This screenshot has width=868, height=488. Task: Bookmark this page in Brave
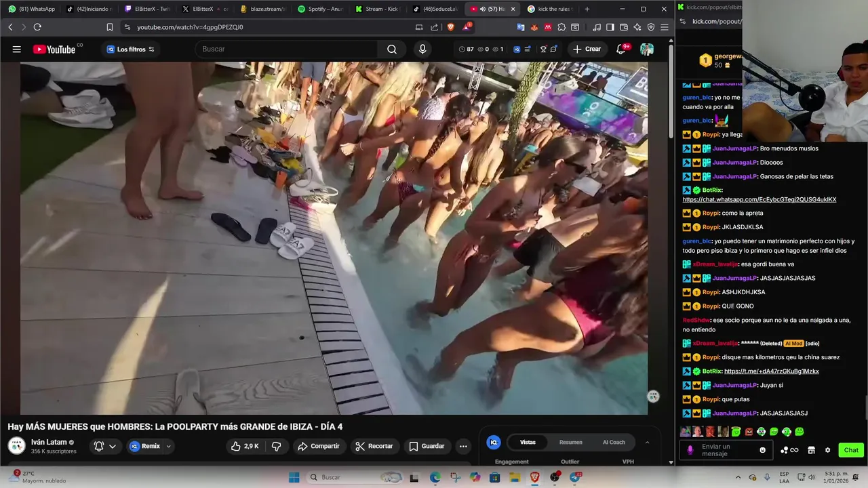[x=110, y=27]
